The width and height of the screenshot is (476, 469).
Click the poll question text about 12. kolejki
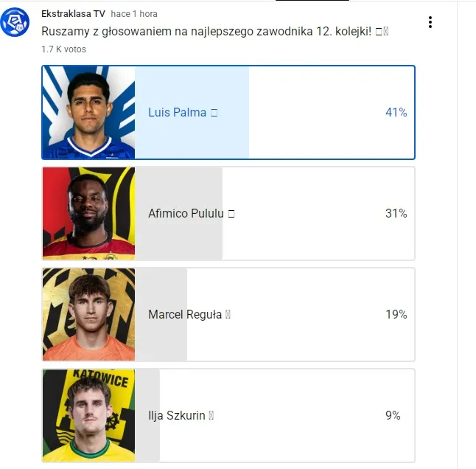pos(206,32)
